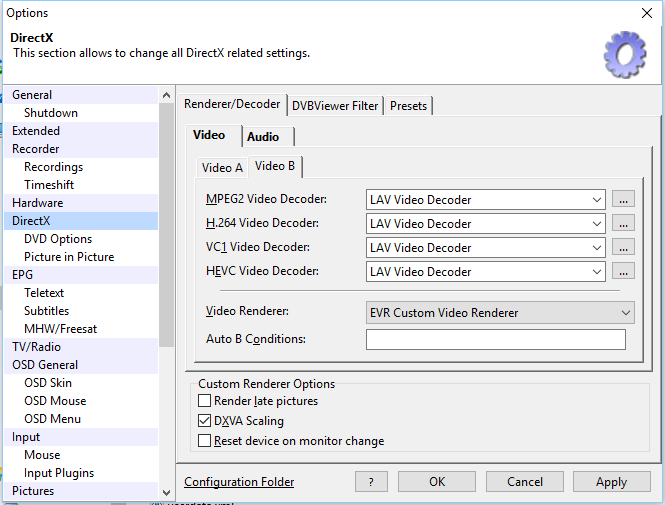
Task: Close the Options dialog window
Action: tap(645, 14)
